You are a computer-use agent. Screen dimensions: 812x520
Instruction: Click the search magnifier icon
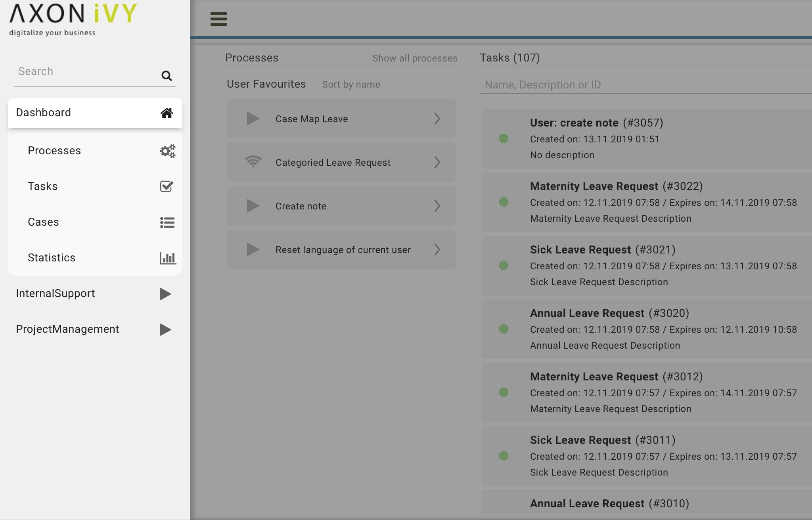(167, 75)
